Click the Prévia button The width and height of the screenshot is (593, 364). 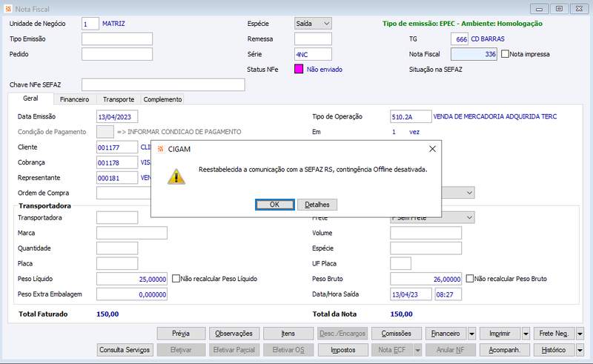pyautogui.click(x=181, y=334)
